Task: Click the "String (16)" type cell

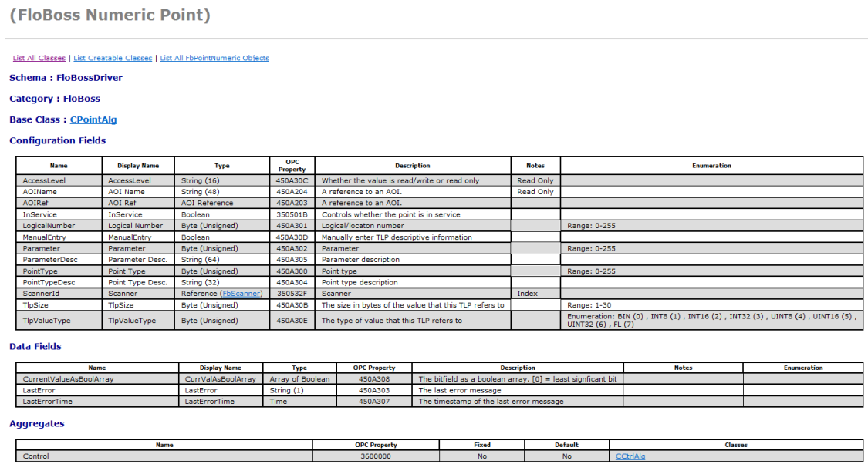Action: (x=222, y=181)
